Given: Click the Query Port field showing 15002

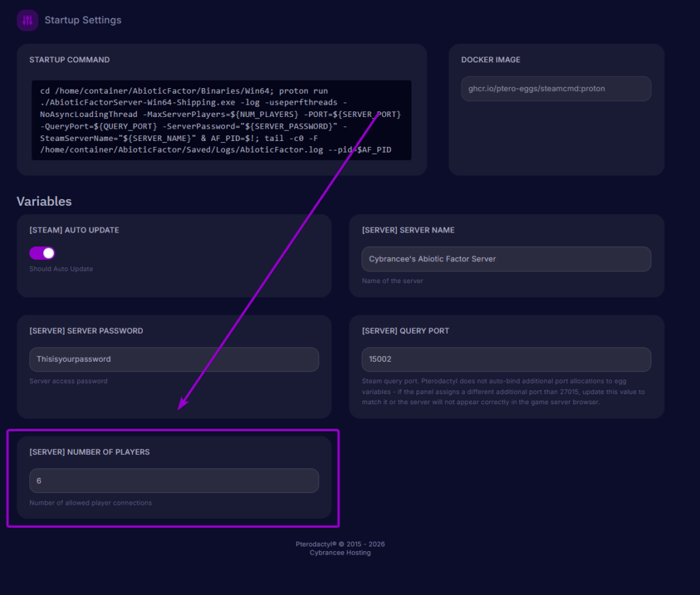Looking at the screenshot, I should click(x=507, y=360).
